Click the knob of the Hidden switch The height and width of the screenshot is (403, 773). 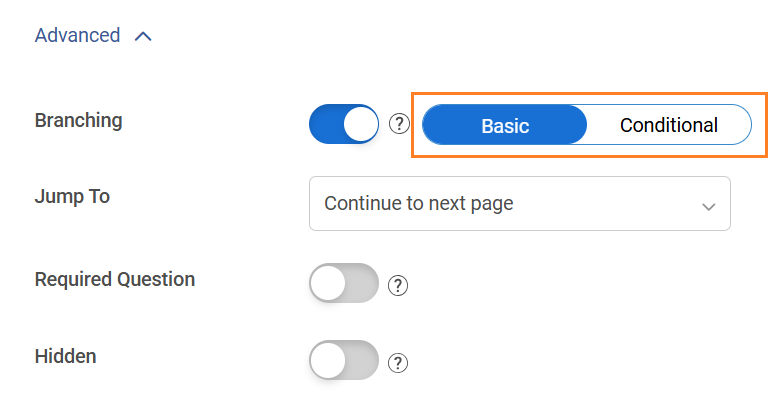(x=328, y=361)
